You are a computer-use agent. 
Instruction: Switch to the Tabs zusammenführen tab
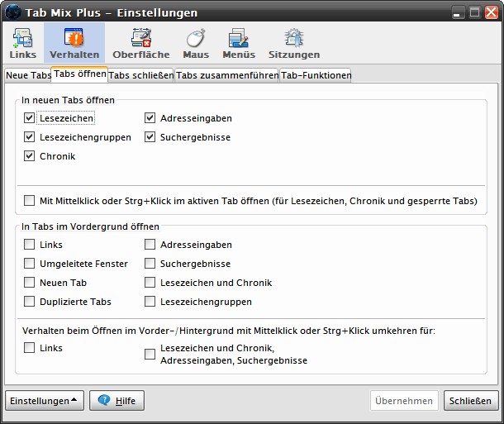tap(227, 75)
